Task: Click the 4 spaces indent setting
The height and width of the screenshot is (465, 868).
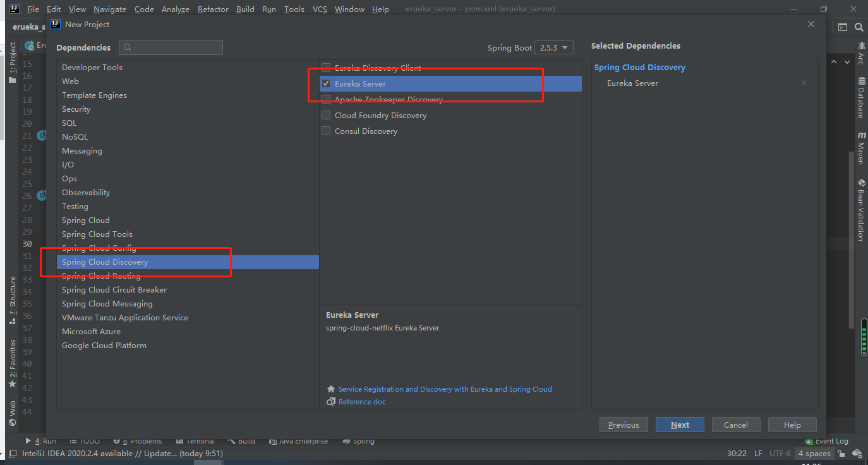Action: (814, 453)
